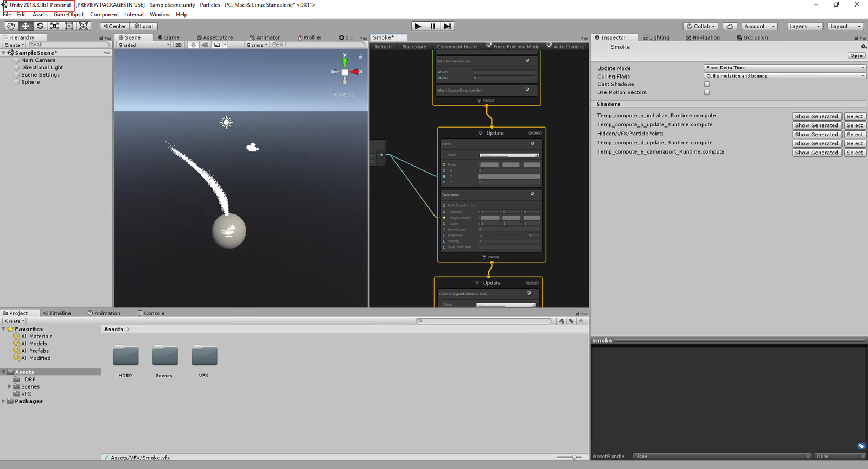The width and height of the screenshot is (868, 469).
Task: Open the Update Mode dropdown
Action: [784, 68]
